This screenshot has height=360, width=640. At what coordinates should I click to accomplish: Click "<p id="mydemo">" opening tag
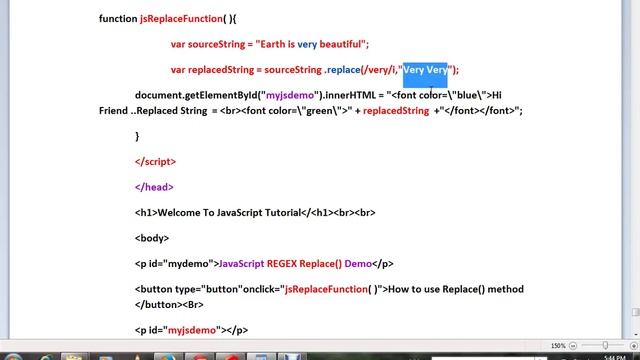[x=177, y=264]
